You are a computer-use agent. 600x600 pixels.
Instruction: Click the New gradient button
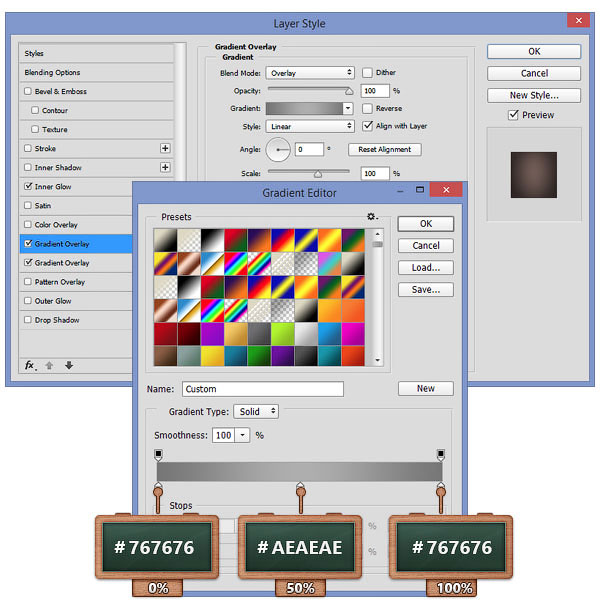tap(426, 388)
